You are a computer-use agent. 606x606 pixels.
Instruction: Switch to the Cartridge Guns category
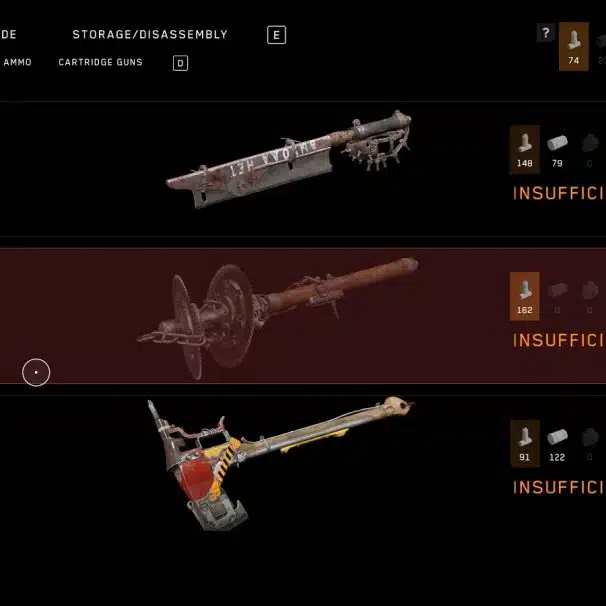pyautogui.click(x=100, y=62)
